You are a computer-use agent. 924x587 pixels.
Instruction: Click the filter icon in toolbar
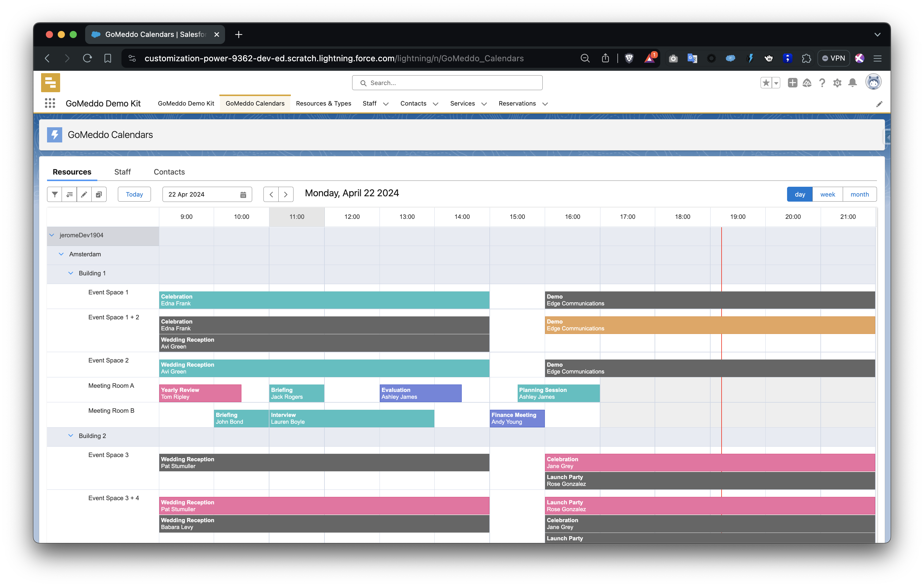pyautogui.click(x=54, y=194)
